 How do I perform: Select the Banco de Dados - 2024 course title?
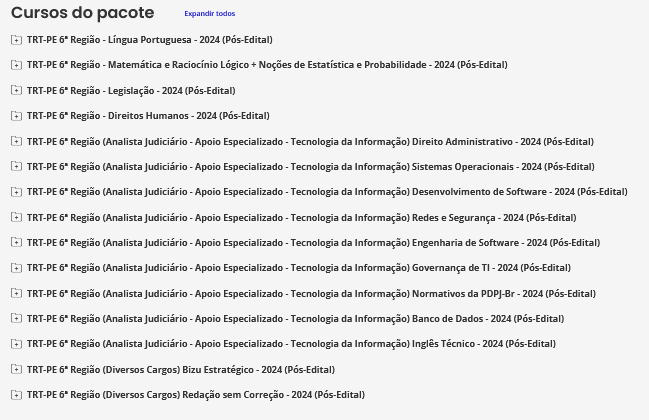click(x=296, y=319)
